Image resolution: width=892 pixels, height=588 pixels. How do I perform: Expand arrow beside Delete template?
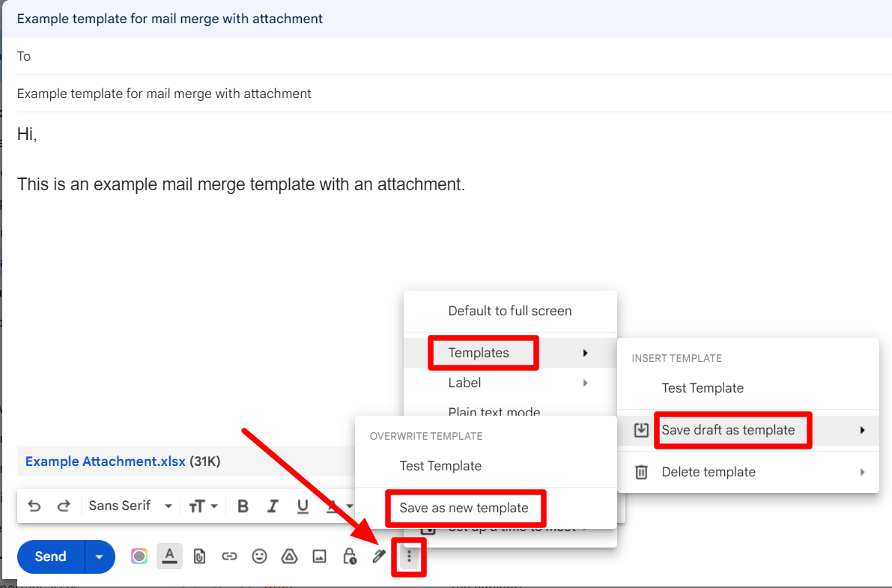(x=863, y=472)
